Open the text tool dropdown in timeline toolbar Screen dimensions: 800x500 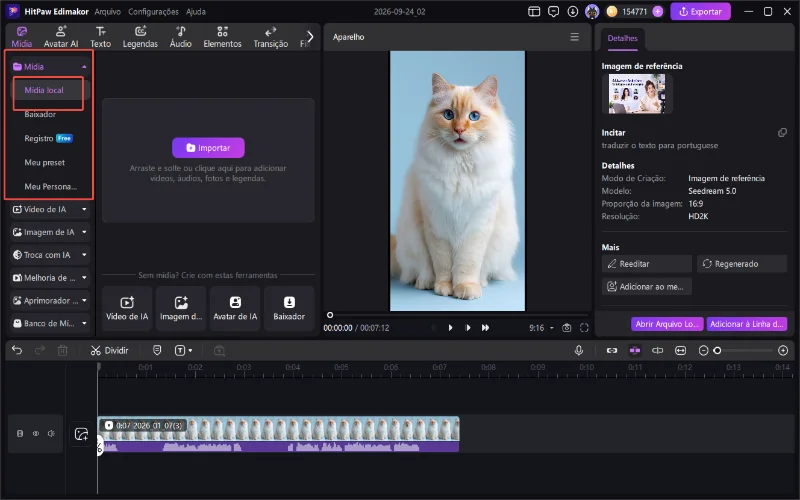183,351
